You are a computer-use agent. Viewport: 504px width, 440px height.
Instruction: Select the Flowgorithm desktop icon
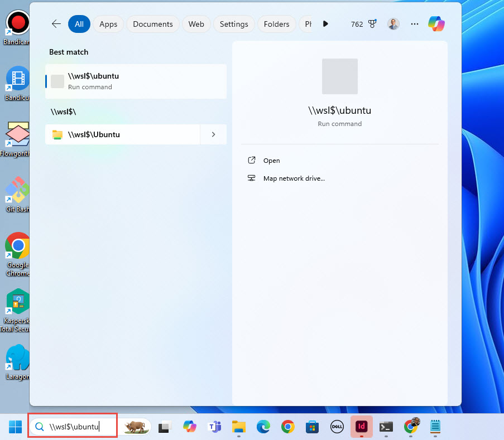(15, 139)
